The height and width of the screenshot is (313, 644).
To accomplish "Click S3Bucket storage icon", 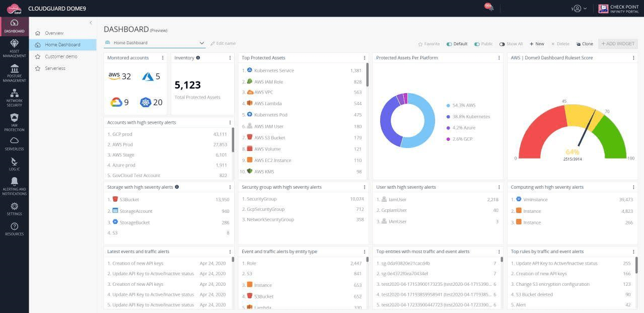I will click(x=115, y=199).
